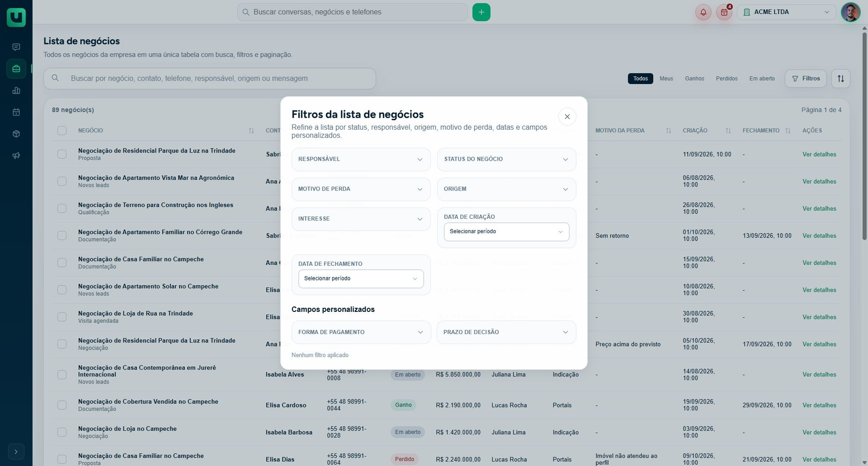868x466 pixels.
Task: Switch to the Meus tab
Action: (x=666, y=79)
